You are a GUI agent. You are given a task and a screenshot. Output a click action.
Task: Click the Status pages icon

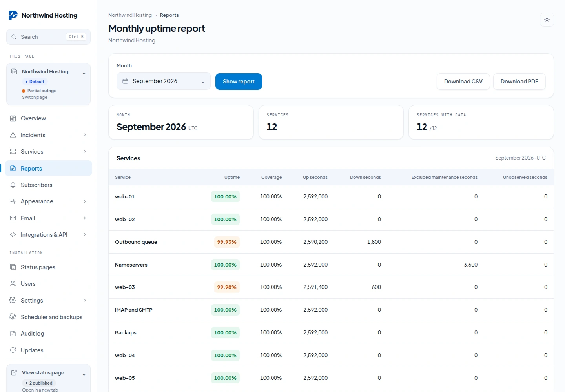click(13, 267)
